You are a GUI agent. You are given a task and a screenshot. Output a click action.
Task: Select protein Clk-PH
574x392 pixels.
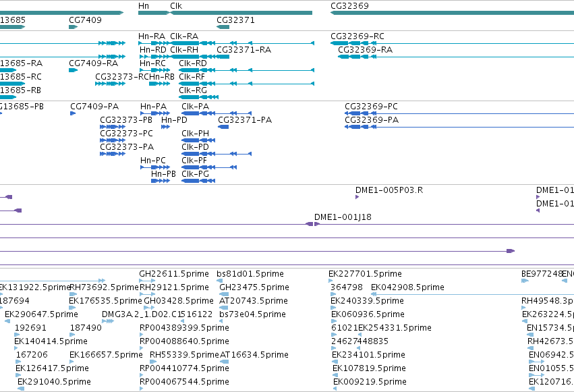coord(195,134)
